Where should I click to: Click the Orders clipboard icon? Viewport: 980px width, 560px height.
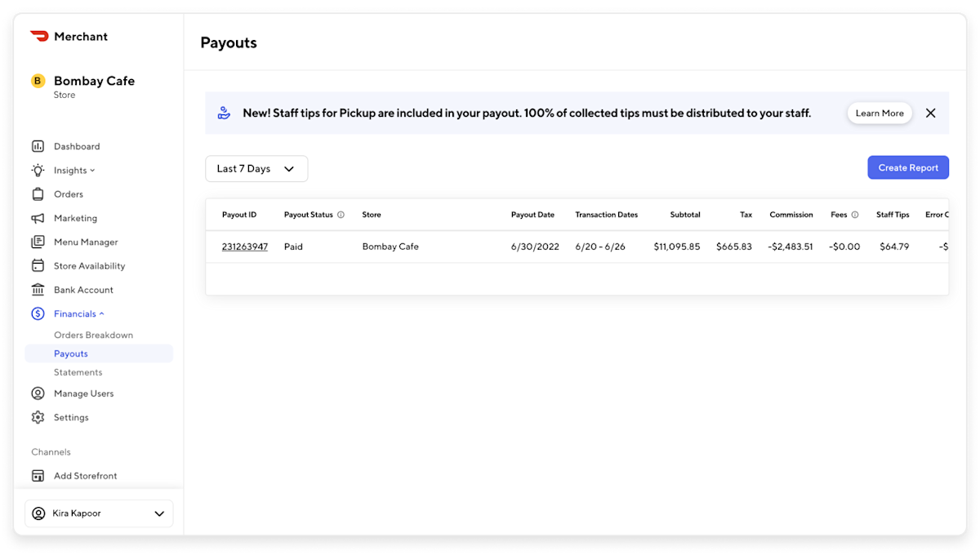38,194
